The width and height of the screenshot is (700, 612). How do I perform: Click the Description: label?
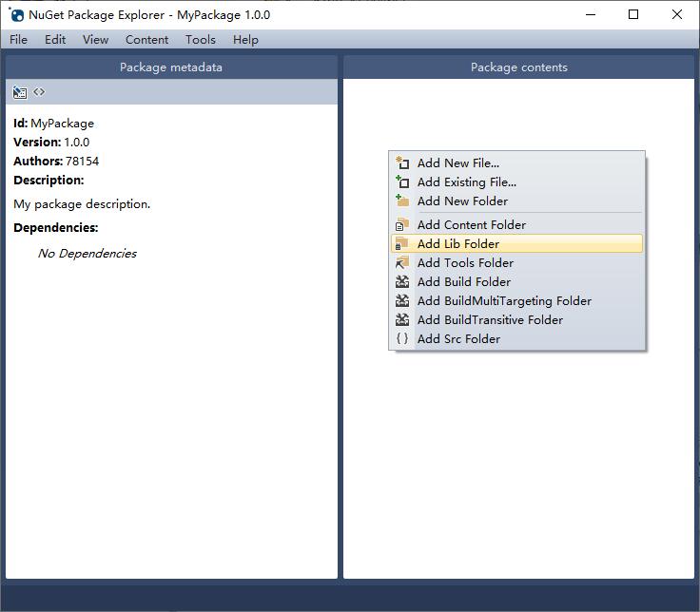49,181
